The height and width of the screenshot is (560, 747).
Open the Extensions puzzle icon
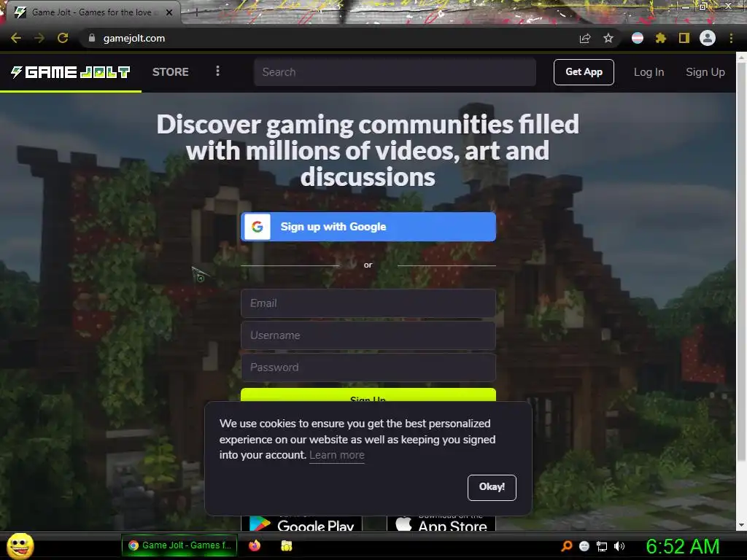(661, 38)
